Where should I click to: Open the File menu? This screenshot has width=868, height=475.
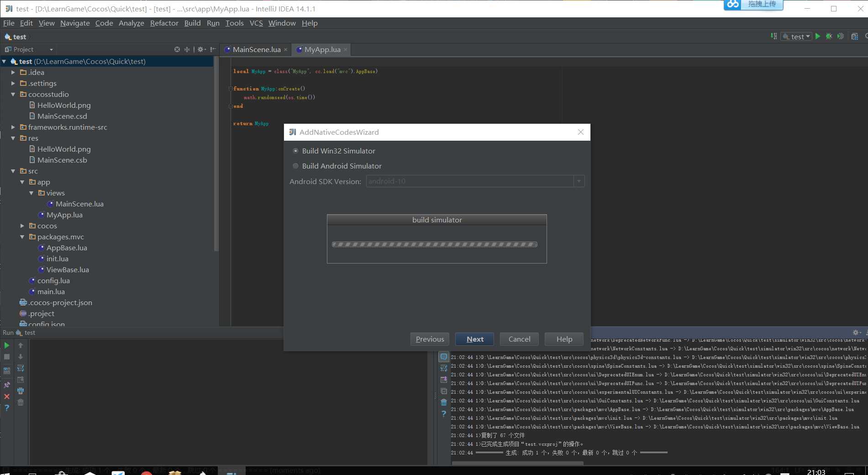pyautogui.click(x=9, y=23)
